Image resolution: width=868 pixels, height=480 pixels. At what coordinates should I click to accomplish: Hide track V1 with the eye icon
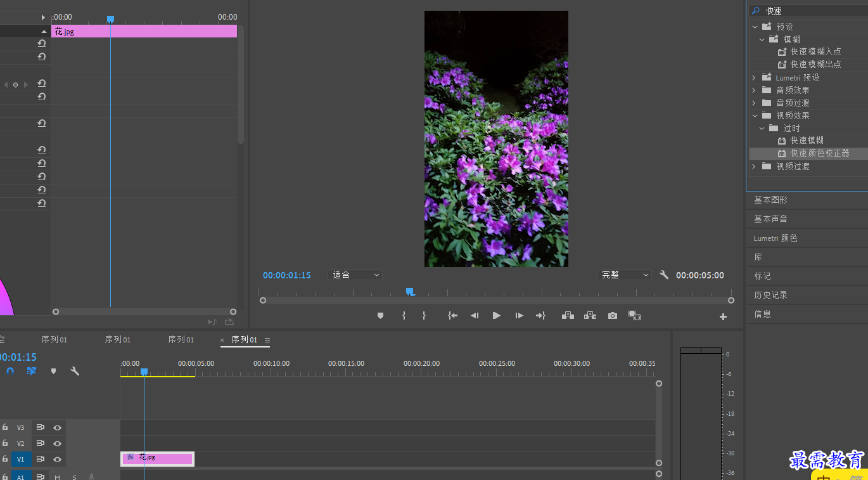tap(57, 460)
